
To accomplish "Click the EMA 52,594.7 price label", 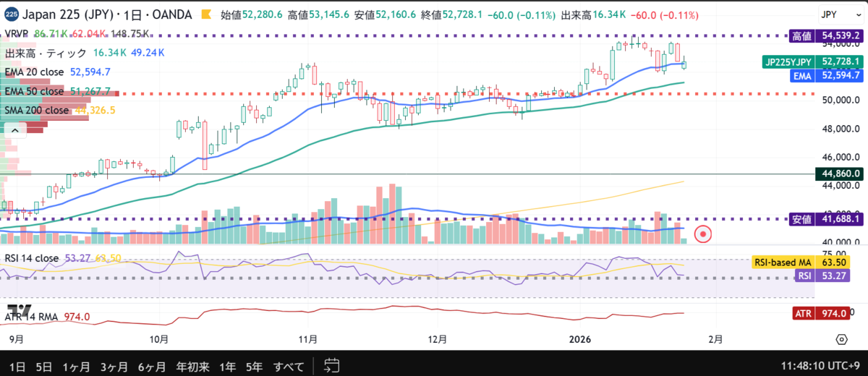I will 826,75.
